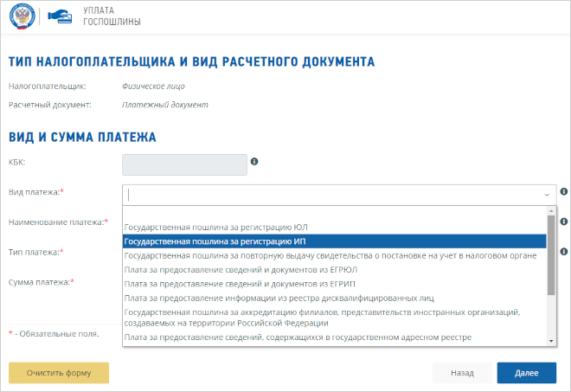Choose the повторную выдачу свидетельства option
Image resolution: width=571 pixels, height=392 pixels.
tap(334, 256)
